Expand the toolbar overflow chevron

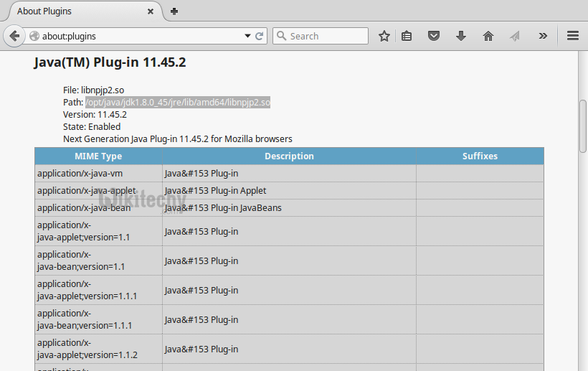(543, 36)
